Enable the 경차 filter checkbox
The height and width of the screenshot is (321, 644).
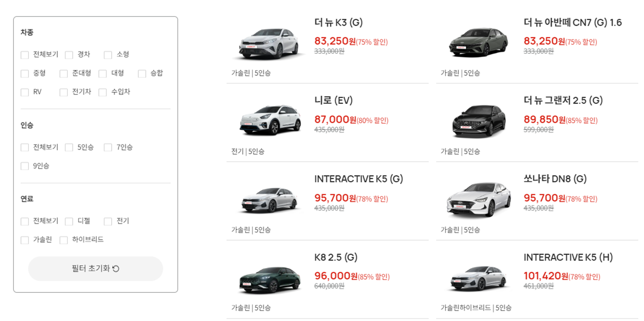click(69, 54)
